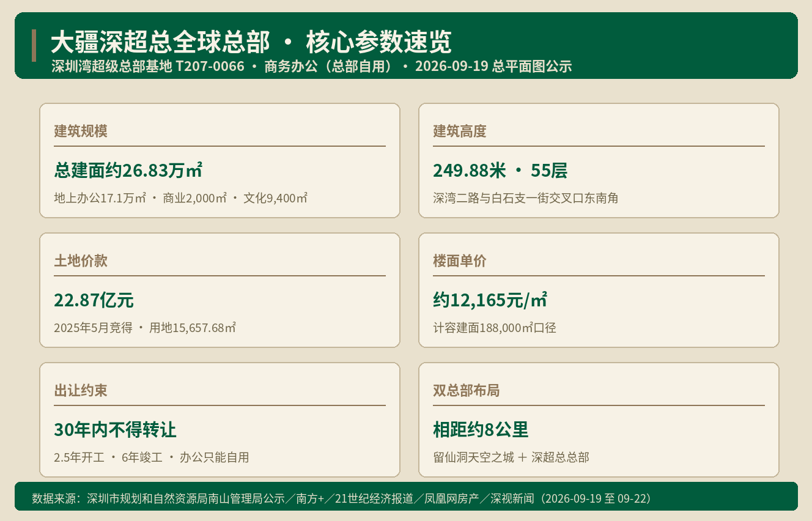Click the note 计容建面188,000㎡口径
This screenshot has height=521, width=812.
pyautogui.click(x=495, y=328)
